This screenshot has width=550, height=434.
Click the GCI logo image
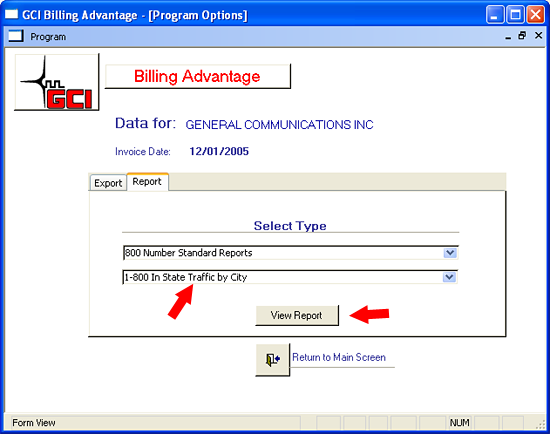[56, 82]
